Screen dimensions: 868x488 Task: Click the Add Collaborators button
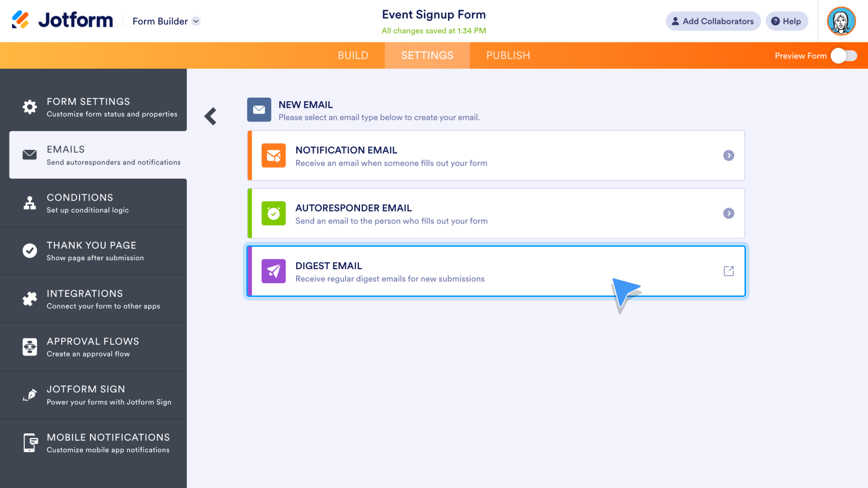point(712,21)
